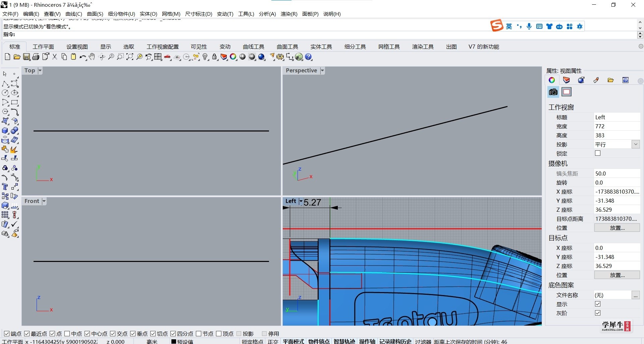The height and width of the screenshot is (344, 644).
Task: Open the Front viewport dropdown arrow
Action: click(44, 201)
